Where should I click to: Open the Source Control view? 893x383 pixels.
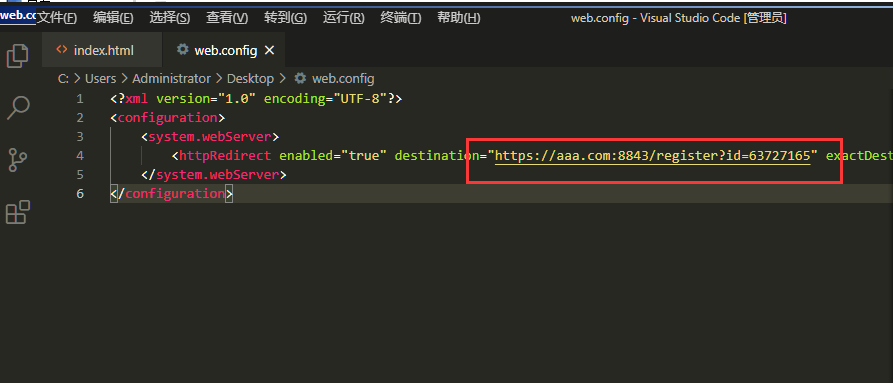(18, 160)
